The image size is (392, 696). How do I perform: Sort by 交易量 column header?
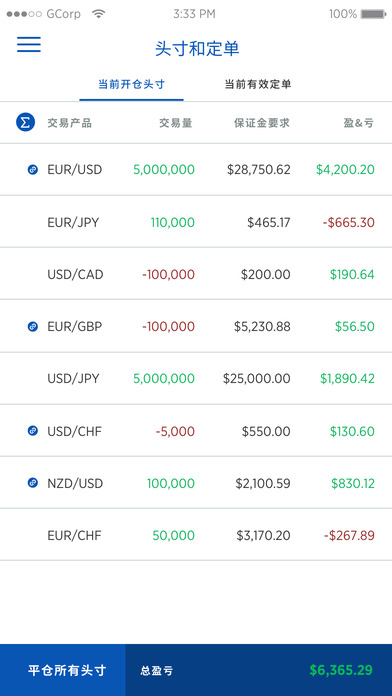[176, 123]
